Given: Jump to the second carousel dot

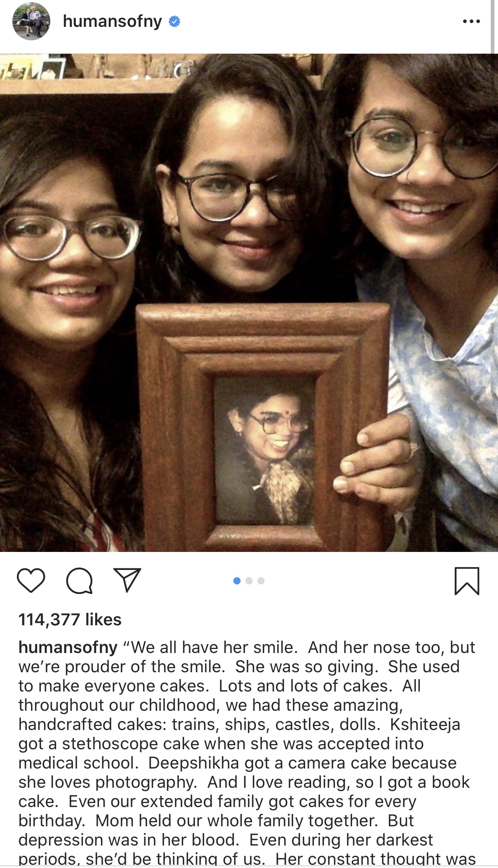Looking at the screenshot, I should point(249,581).
